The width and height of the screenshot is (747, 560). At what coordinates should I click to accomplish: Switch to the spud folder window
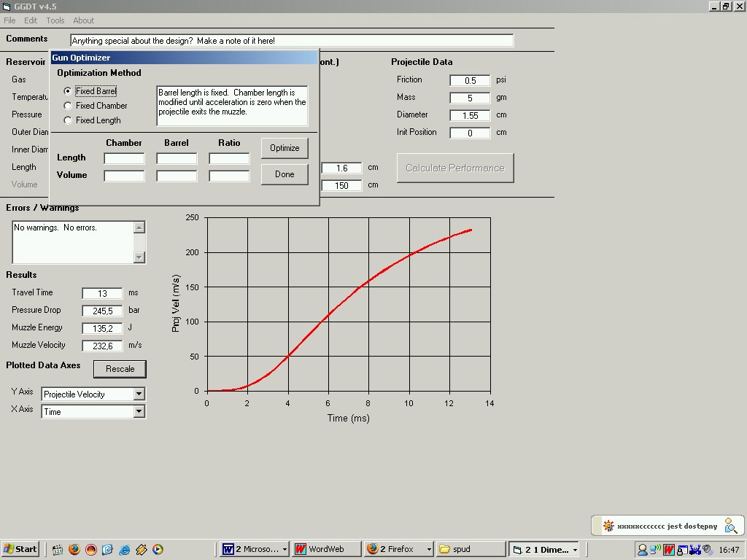pos(471,549)
